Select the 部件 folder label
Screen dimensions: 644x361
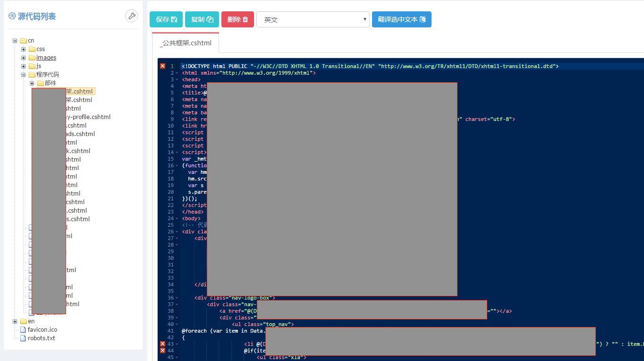[x=51, y=83]
